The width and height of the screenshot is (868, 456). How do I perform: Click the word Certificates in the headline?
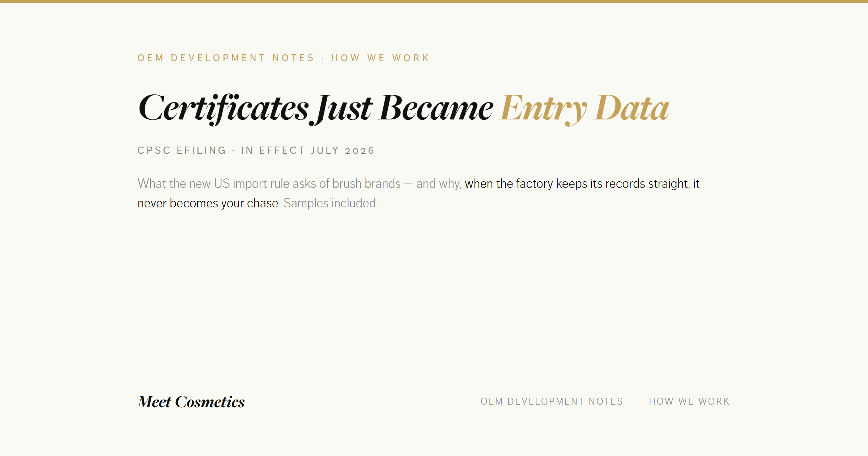224,109
